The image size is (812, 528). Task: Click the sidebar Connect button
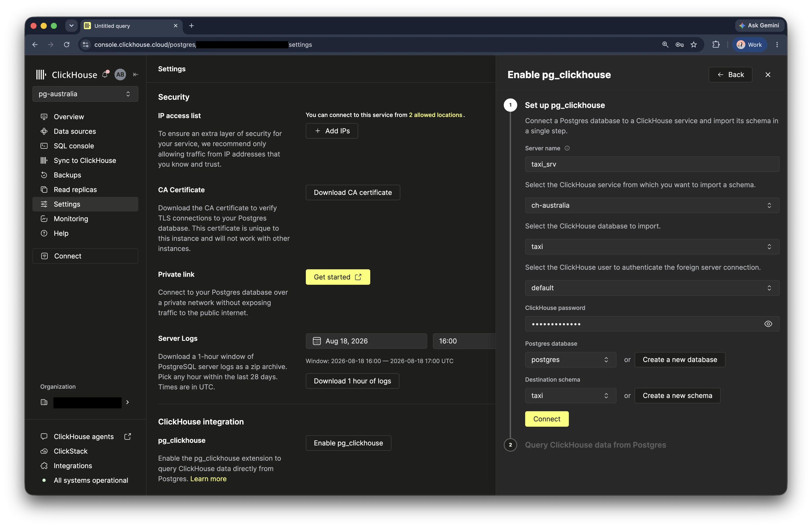[x=85, y=256]
